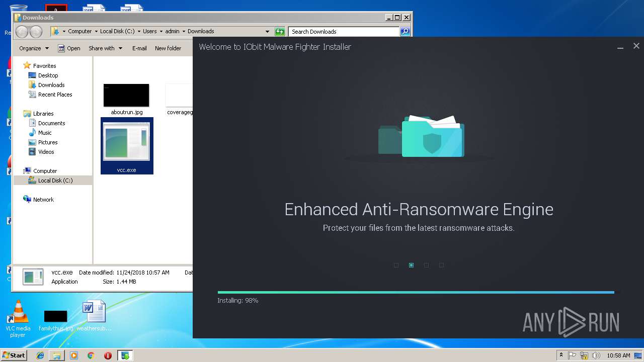Click the Local Disk (C:) breadcrumb segment

pyautogui.click(x=117, y=31)
